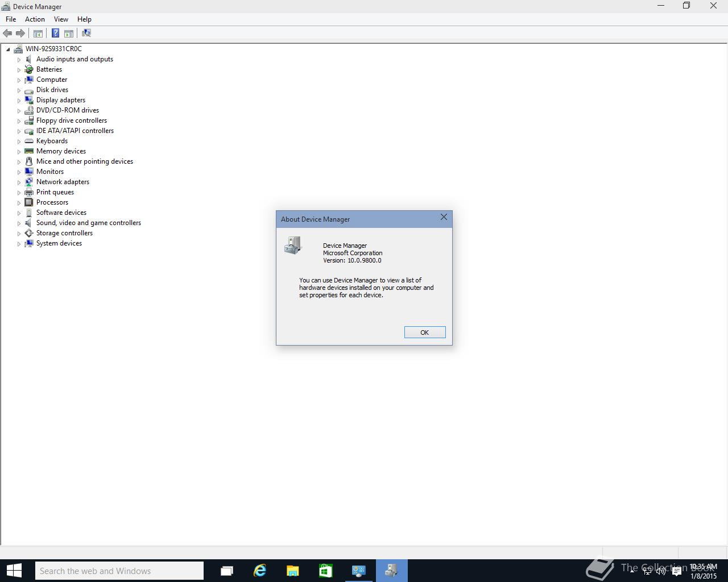The width and height of the screenshot is (728, 582).
Task: Expand the Computer category arrow
Action: click(x=19, y=80)
